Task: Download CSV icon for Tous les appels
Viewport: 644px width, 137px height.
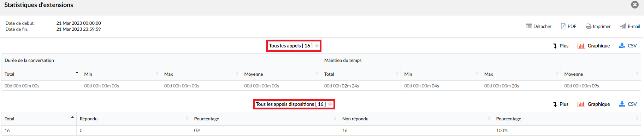Action: (x=622, y=46)
